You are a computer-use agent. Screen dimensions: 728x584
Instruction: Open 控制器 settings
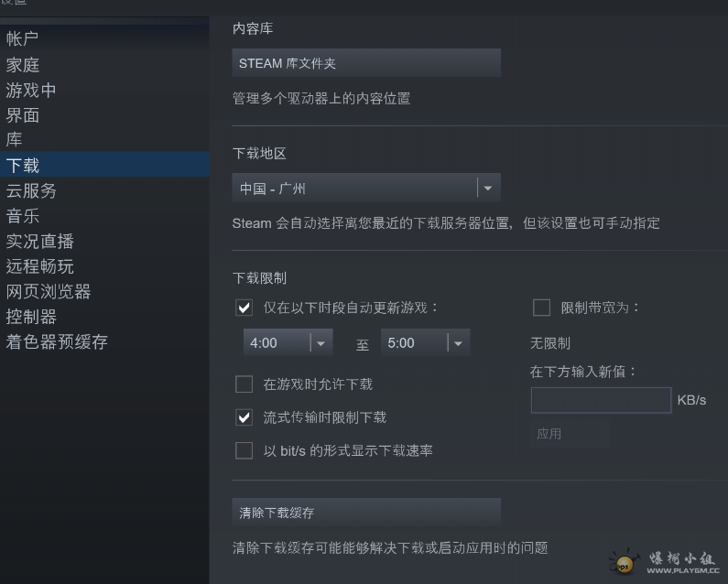(x=31, y=317)
